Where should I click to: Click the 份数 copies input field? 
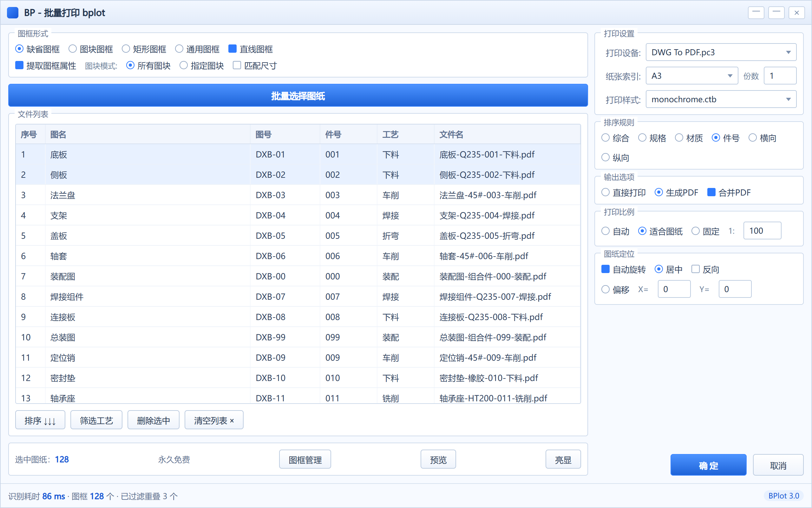pos(780,76)
